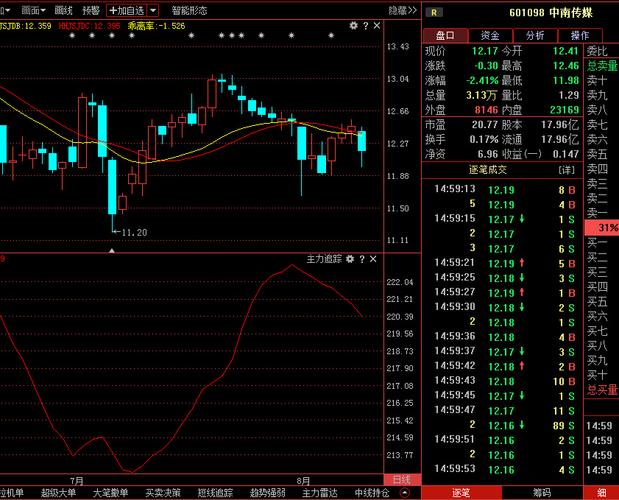
Task: Select the 逐笔 bottom tab
Action: tap(461, 493)
